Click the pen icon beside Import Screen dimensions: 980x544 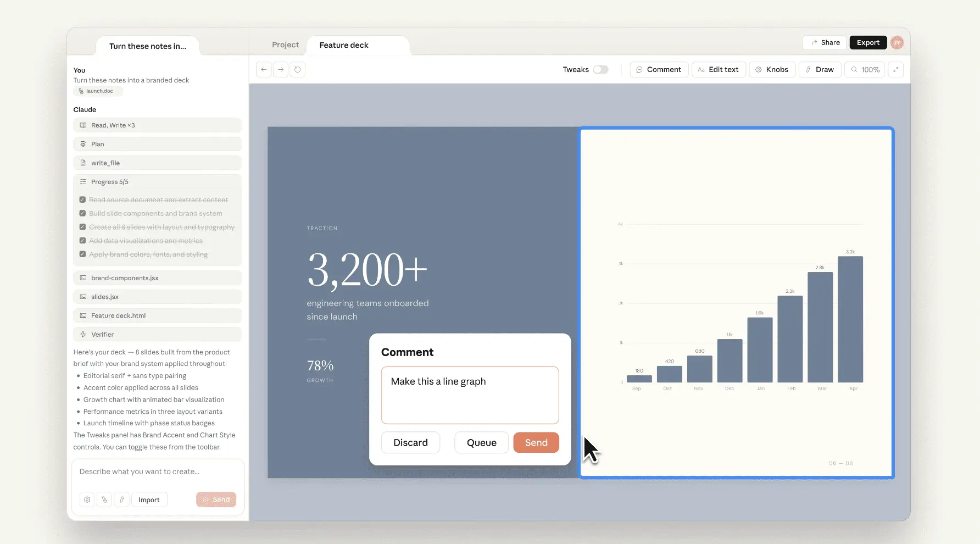coord(122,499)
